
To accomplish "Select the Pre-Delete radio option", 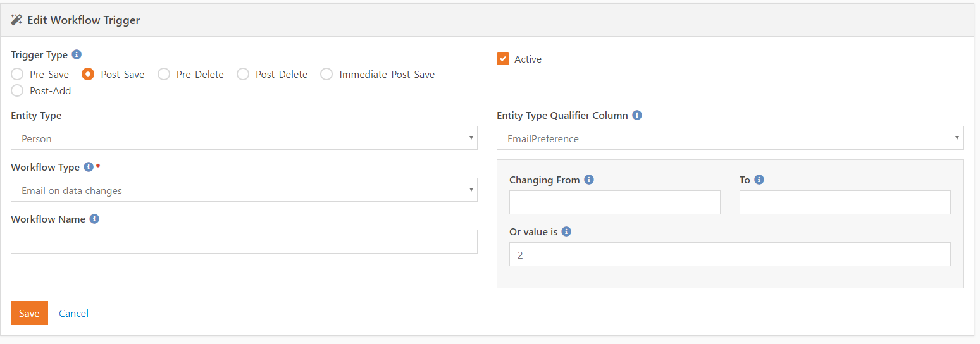I will coord(164,75).
